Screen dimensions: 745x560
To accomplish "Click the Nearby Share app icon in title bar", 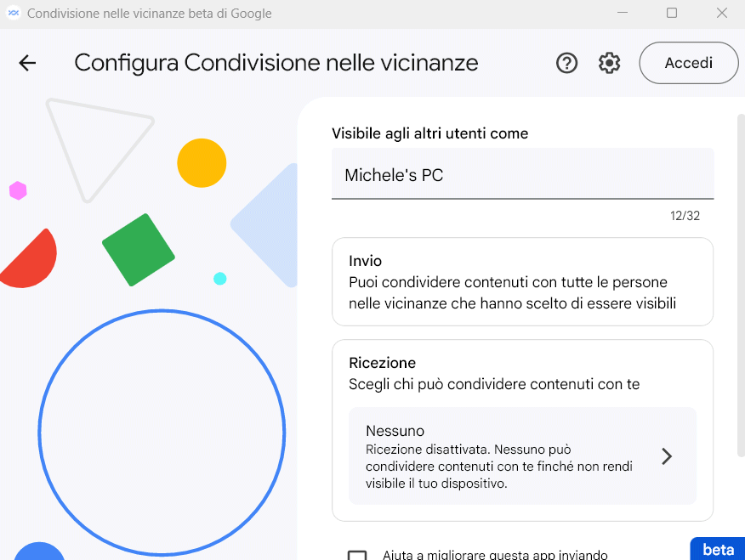I will (14, 13).
